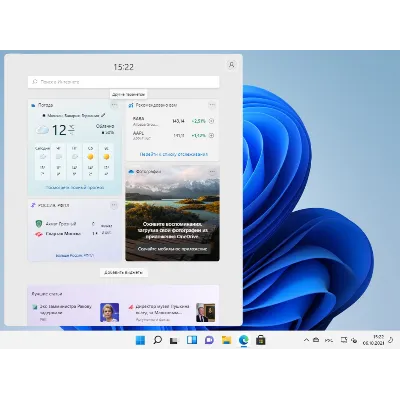Click the 12 degrees current temperature
This screenshot has width=400, height=400.
(59, 130)
